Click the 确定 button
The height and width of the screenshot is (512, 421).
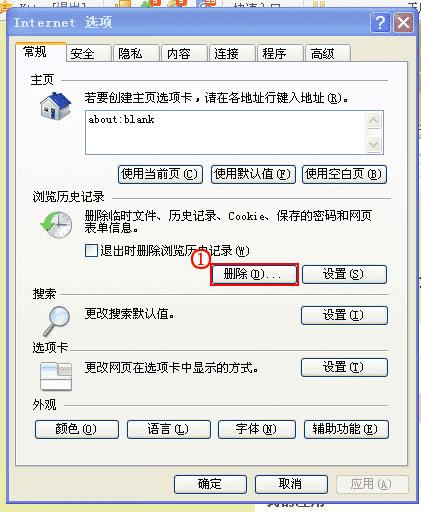point(210,484)
